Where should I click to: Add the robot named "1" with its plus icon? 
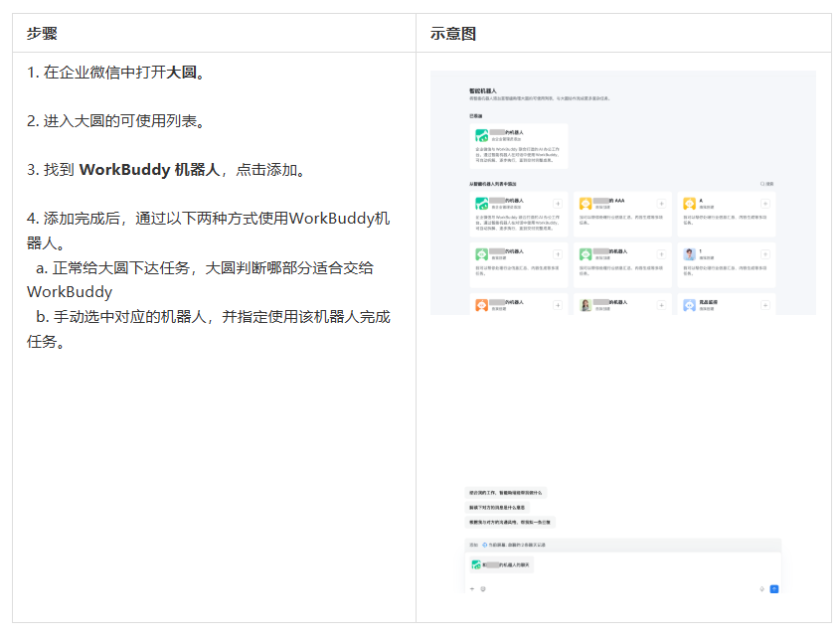click(x=765, y=254)
